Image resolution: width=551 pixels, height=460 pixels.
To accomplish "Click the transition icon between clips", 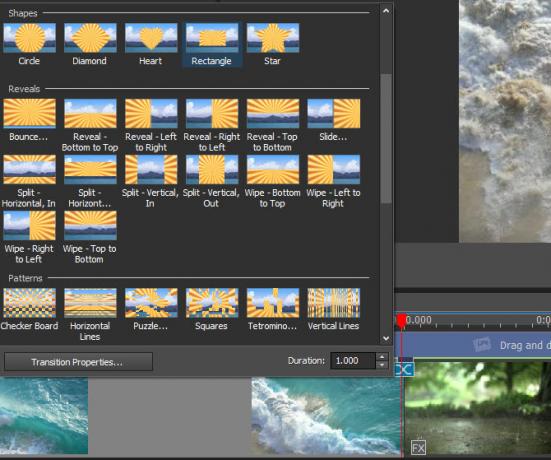I will tap(404, 369).
